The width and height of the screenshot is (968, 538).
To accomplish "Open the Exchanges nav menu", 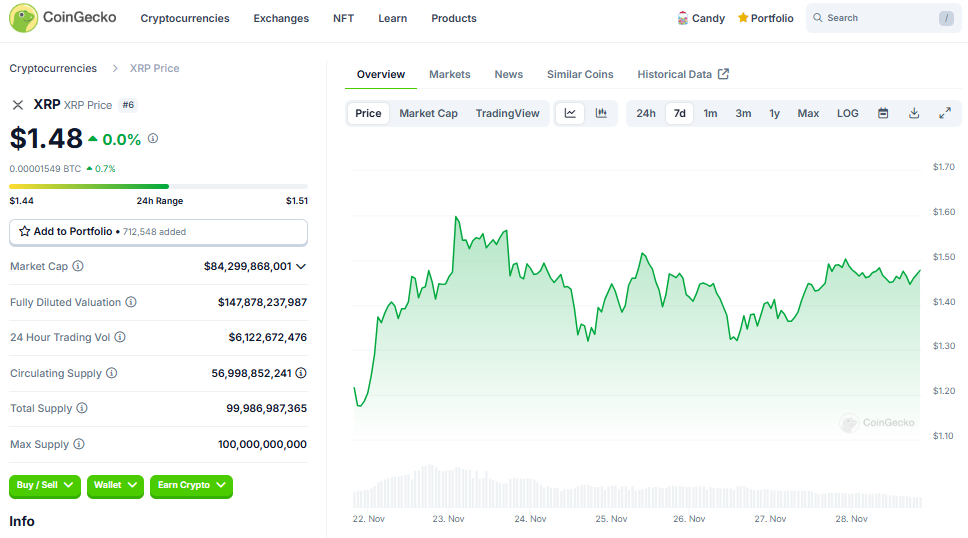I will coord(281,19).
